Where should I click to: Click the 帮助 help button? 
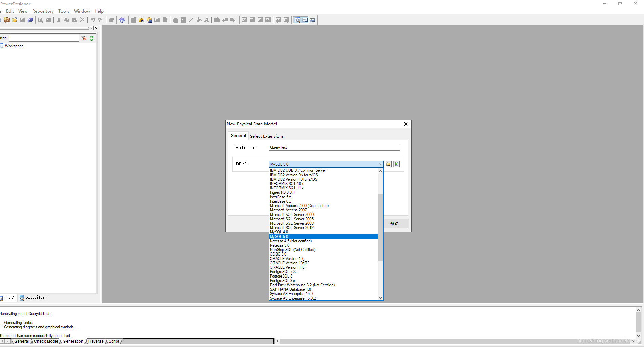[394, 224]
